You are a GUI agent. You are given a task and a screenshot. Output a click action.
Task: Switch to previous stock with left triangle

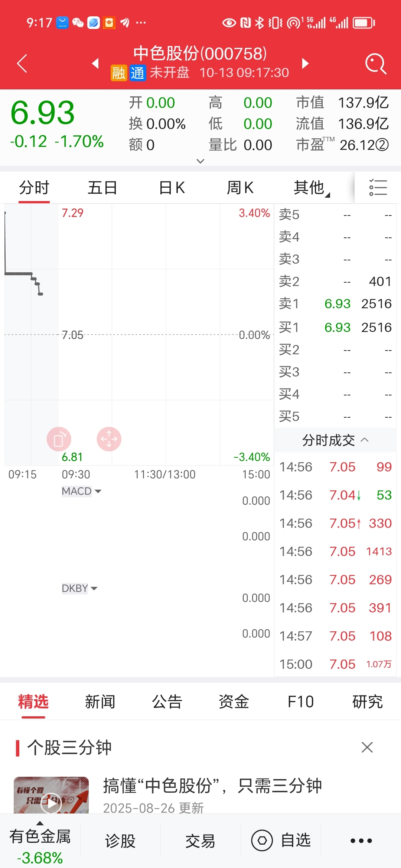[x=95, y=63]
